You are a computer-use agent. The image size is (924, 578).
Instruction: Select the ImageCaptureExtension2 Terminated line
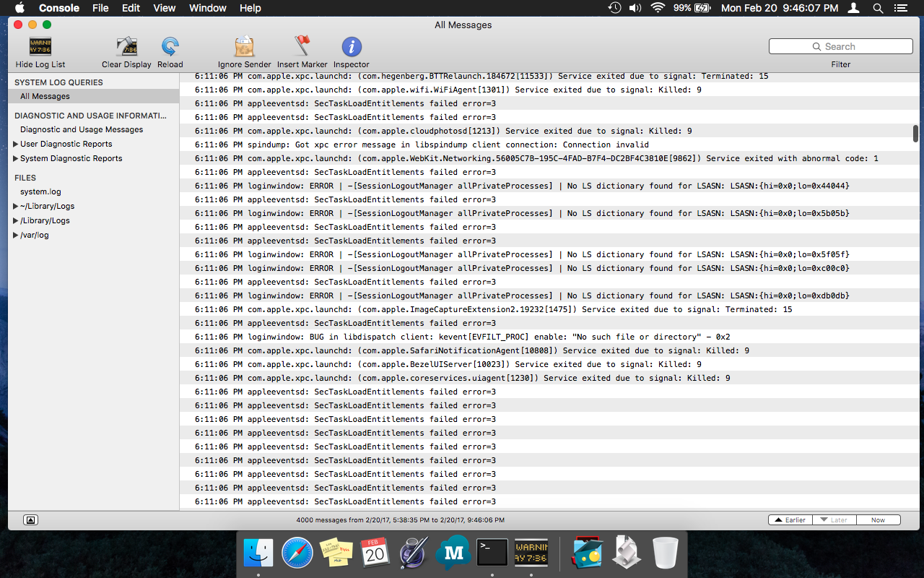coord(549,309)
